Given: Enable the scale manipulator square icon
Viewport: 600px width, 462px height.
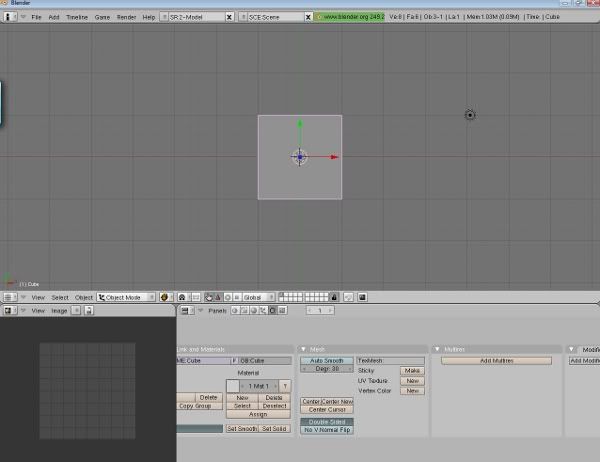Looking at the screenshot, I should click(x=236, y=297).
